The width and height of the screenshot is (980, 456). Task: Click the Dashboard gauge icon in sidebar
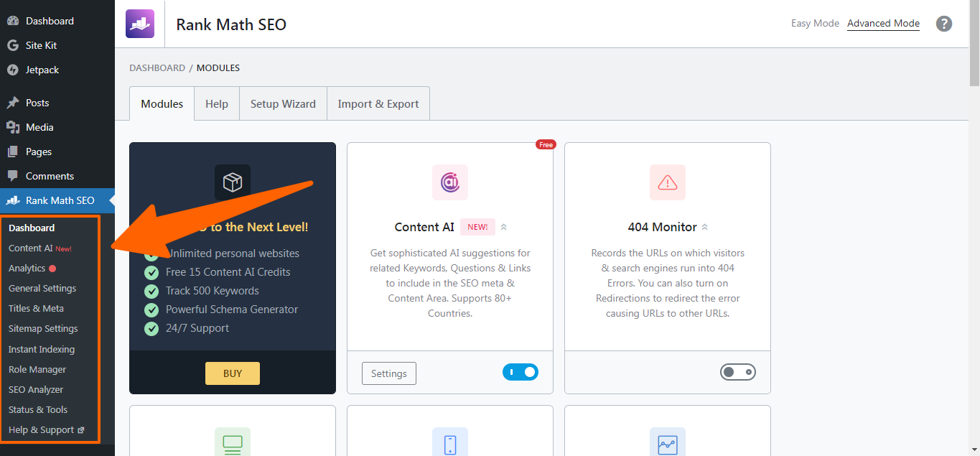click(13, 21)
